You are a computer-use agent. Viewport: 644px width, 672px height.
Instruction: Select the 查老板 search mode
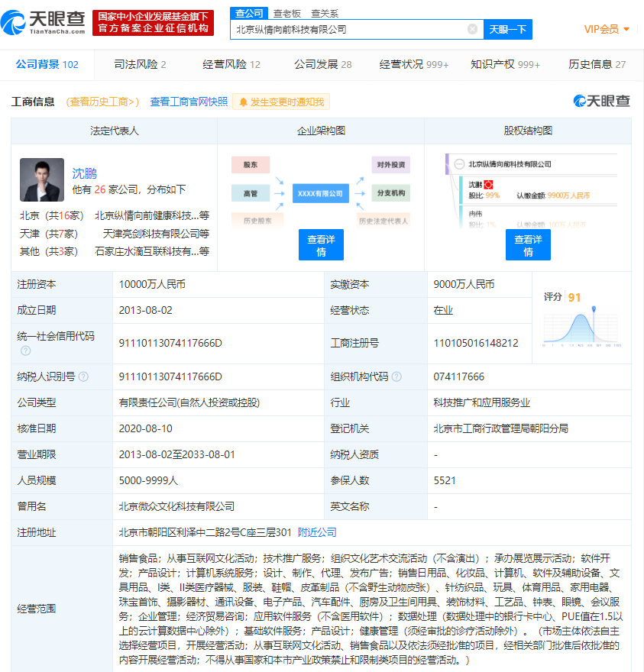point(286,14)
